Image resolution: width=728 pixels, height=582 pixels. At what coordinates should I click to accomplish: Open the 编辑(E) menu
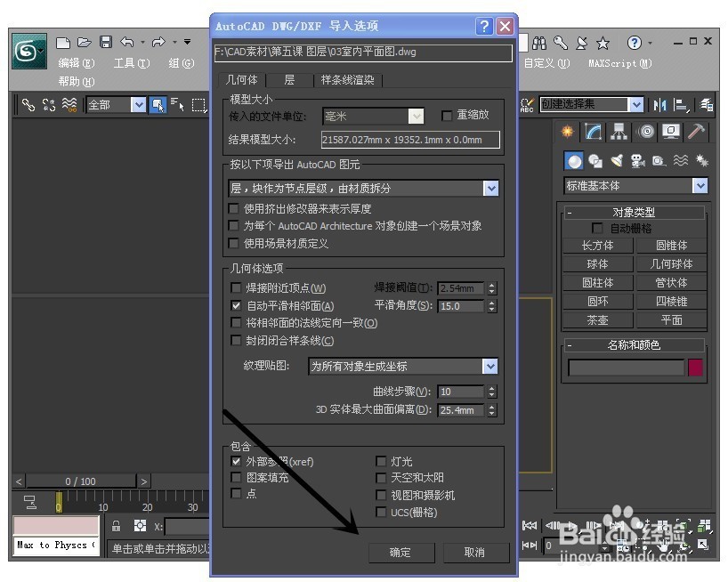pyautogui.click(x=77, y=63)
